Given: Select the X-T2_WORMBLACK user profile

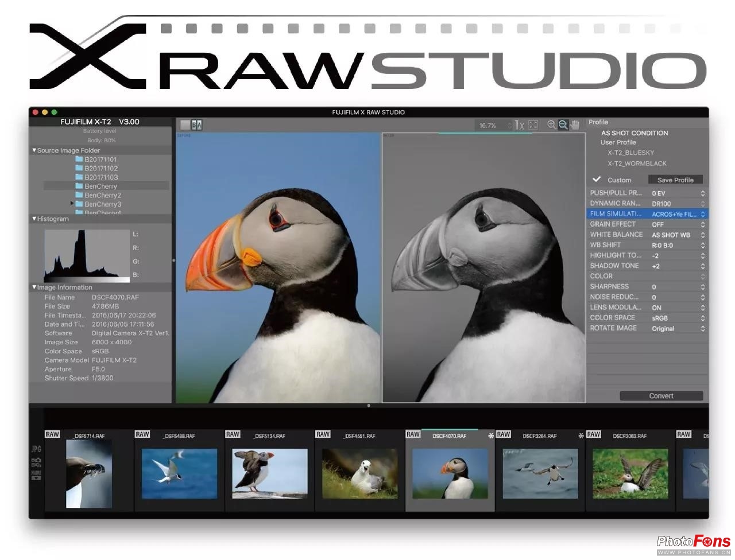Looking at the screenshot, I should tap(637, 164).
